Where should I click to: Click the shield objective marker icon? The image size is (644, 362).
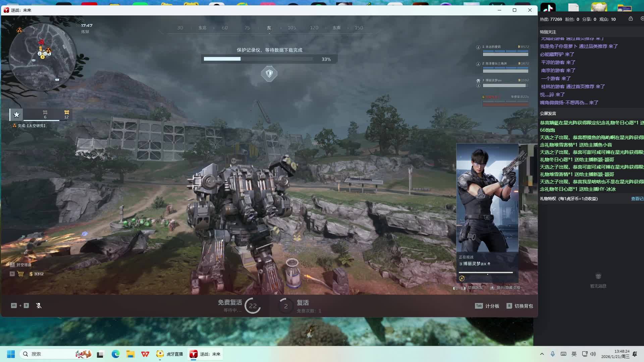point(269,73)
